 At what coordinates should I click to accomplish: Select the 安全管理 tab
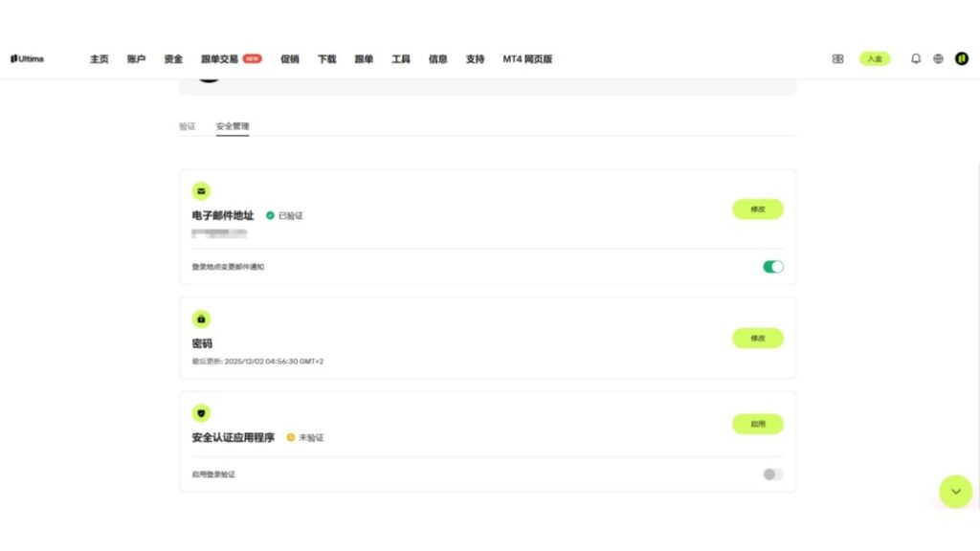tap(232, 125)
